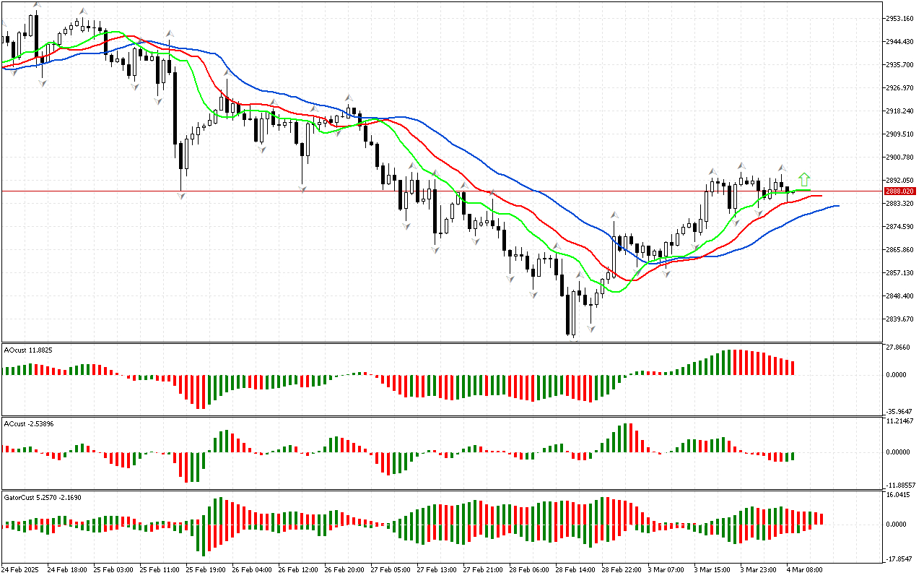924x578 pixels.
Task: Select price level 2918.240 on the scale
Action: 901,111
